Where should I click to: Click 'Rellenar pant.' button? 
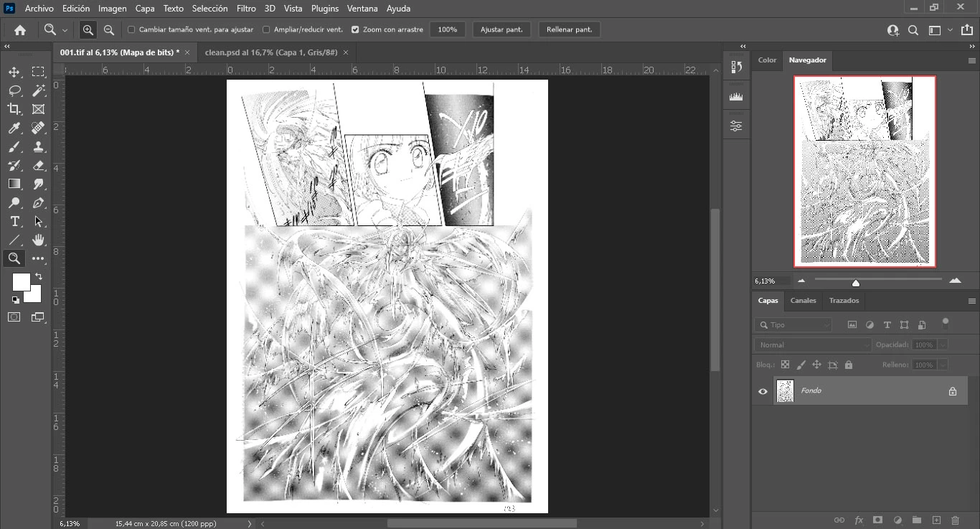(570, 30)
